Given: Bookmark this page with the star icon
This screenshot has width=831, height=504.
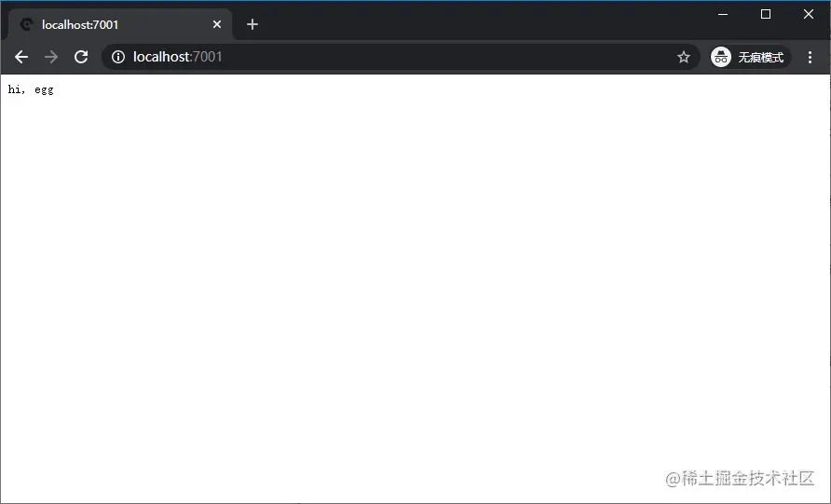Looking at the screenshot, I should coord(684,57).
